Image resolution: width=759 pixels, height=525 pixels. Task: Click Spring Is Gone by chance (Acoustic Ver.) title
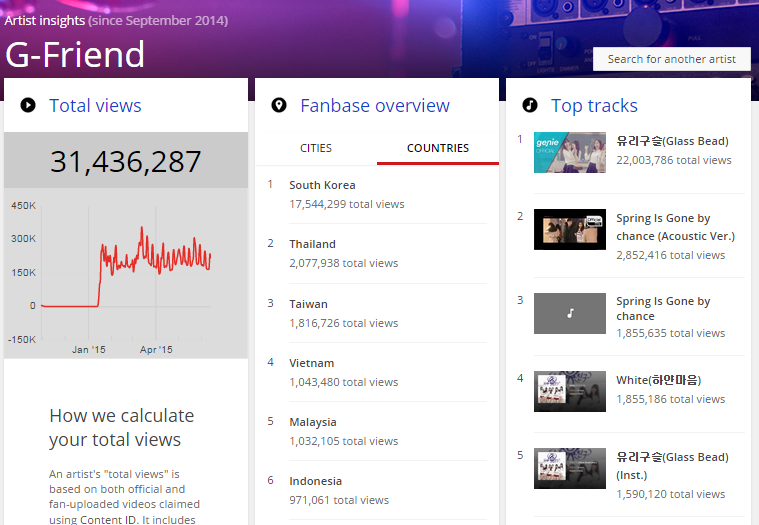[675, 227]
